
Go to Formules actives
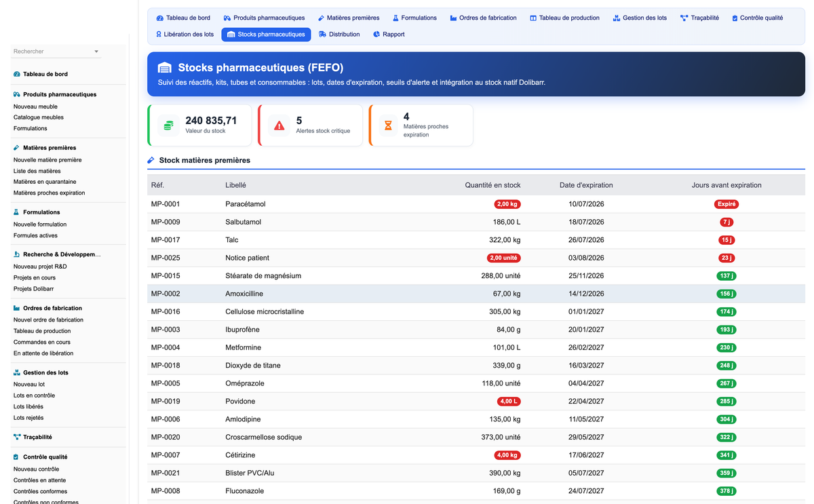[x=35, y=235]
